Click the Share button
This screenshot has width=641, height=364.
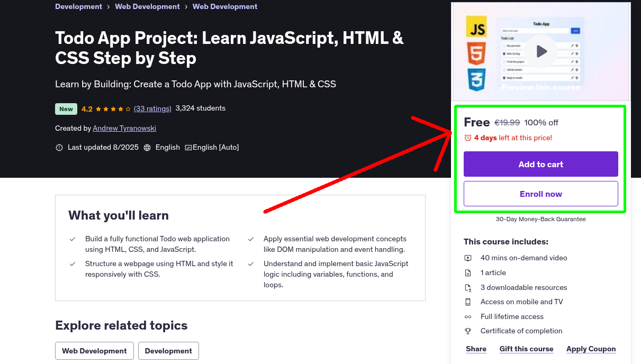(x=476, y=349)
